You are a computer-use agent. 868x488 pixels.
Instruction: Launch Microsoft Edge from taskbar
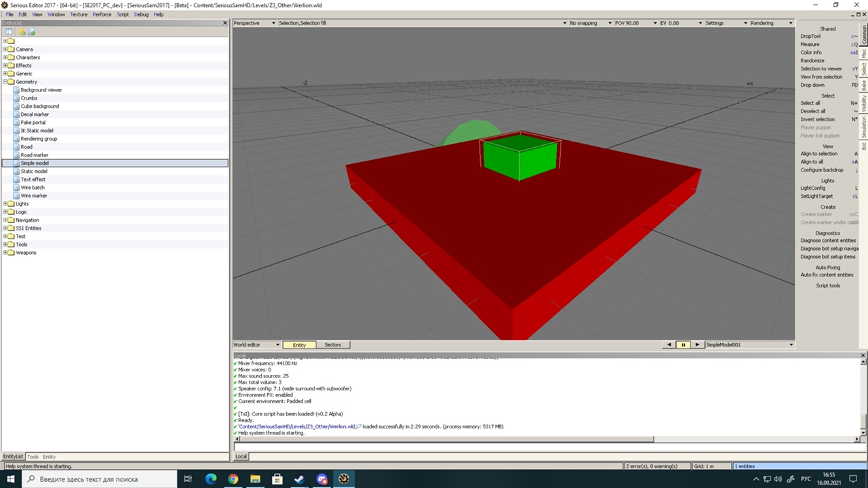211,479
